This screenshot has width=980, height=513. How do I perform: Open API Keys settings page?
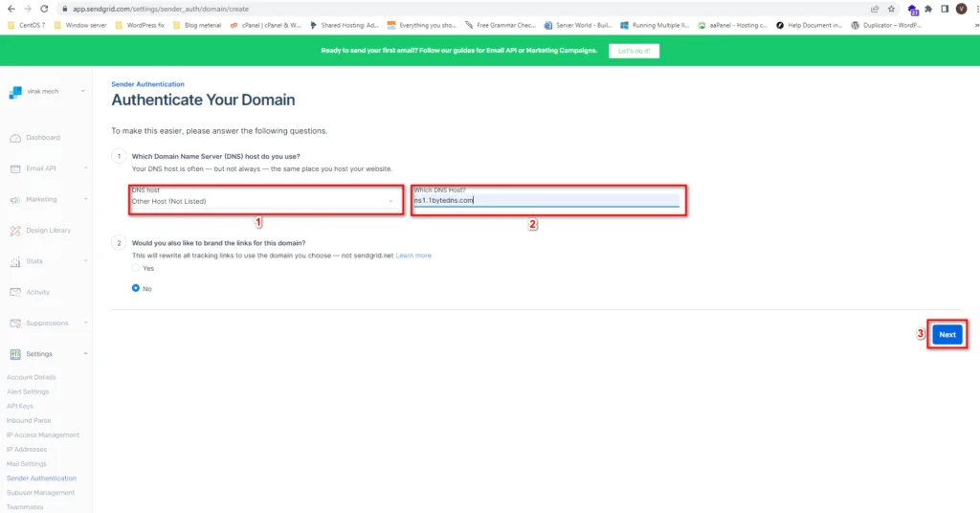tap(20, 406)
